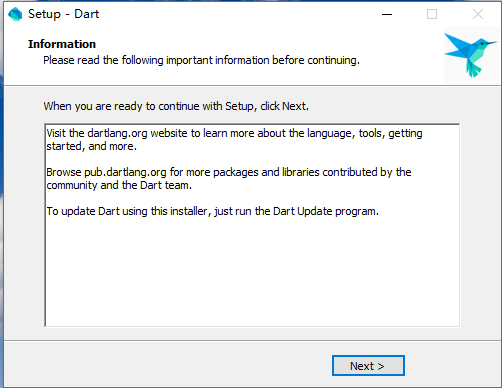Click the 'Browse pub.dartlang.org' paragraph
The image size is (502, 388).
229,179
